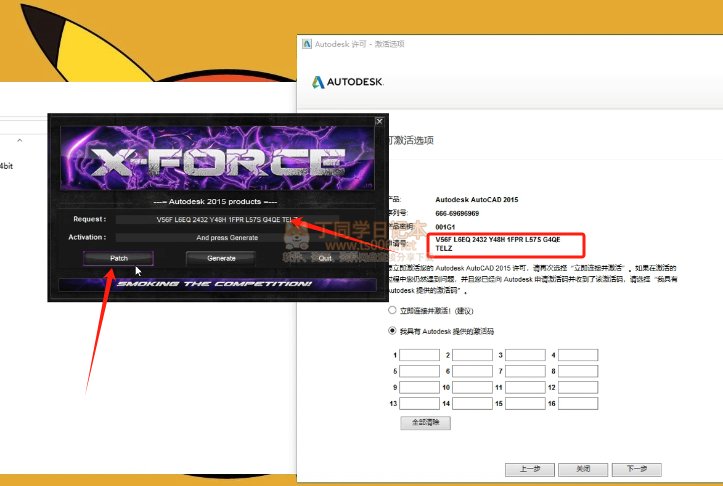
Task: Collapse the column header chevron in background file window
Action: (x=19, y=140)
